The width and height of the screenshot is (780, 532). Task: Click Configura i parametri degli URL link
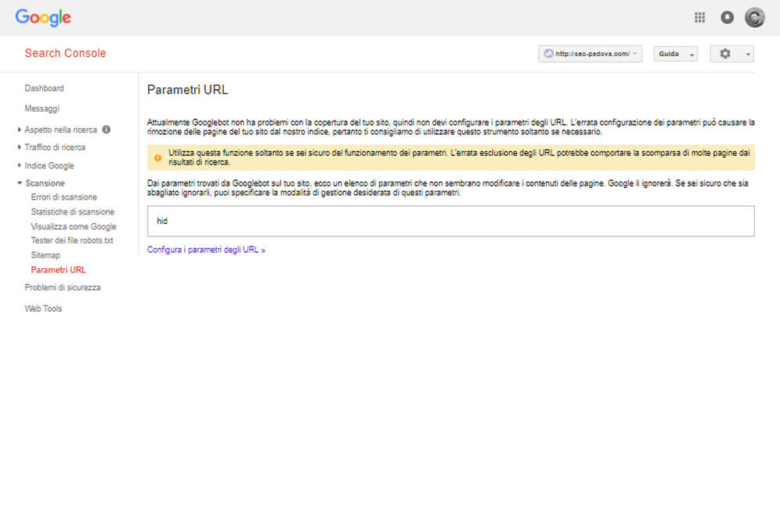(x=207, y=250)
